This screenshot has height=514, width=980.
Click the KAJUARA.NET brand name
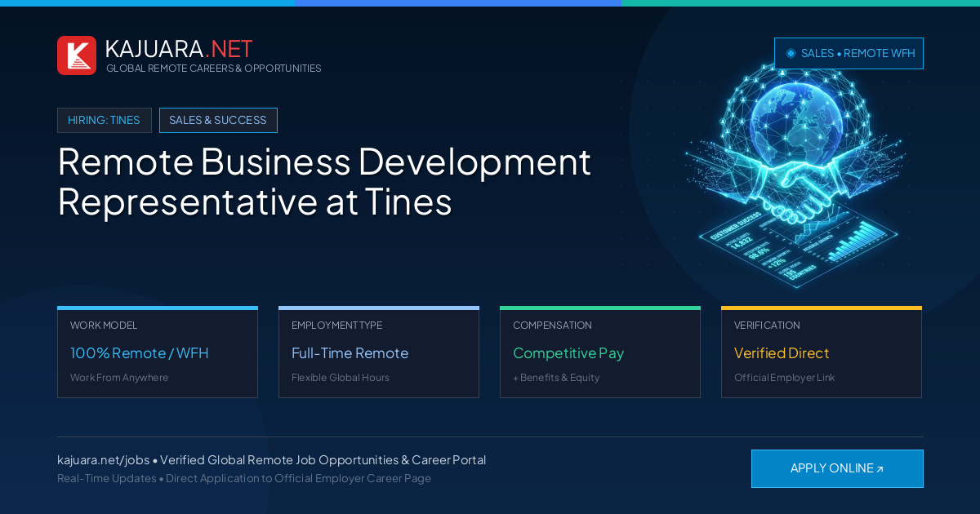coord(179,49)
